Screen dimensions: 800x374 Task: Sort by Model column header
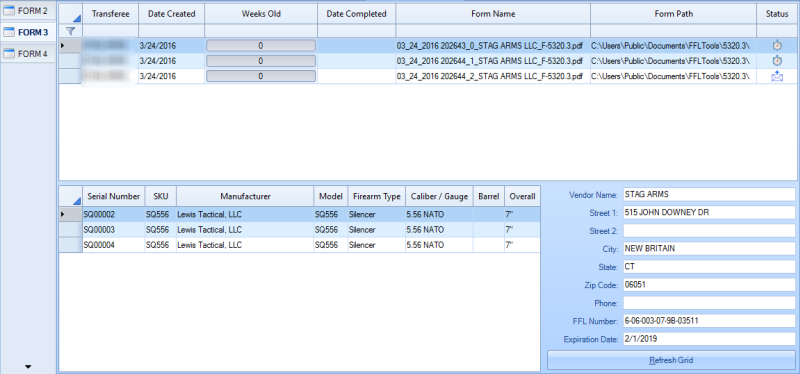pos(331,196)
